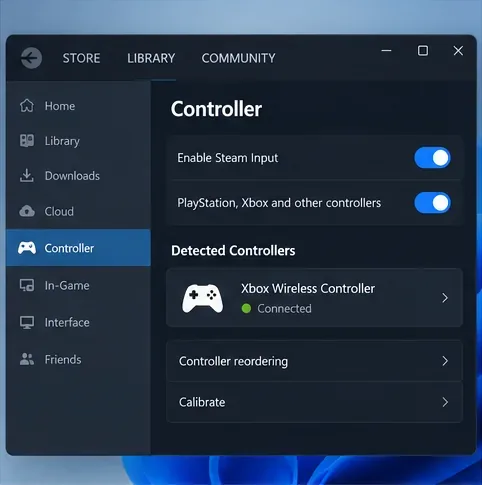Go to Downloads settings
The height and width of the screenshot is (485, 482).
point(78,176)
